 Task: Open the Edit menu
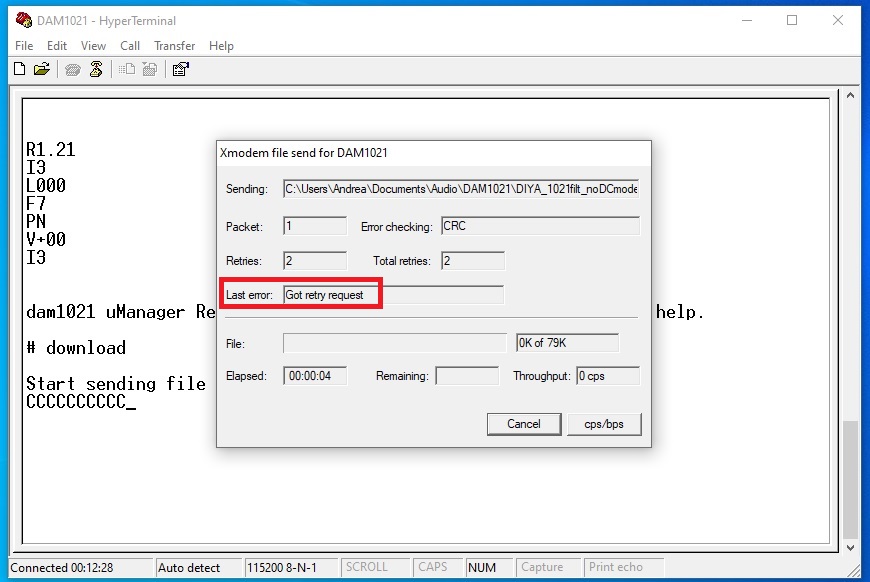57,45
